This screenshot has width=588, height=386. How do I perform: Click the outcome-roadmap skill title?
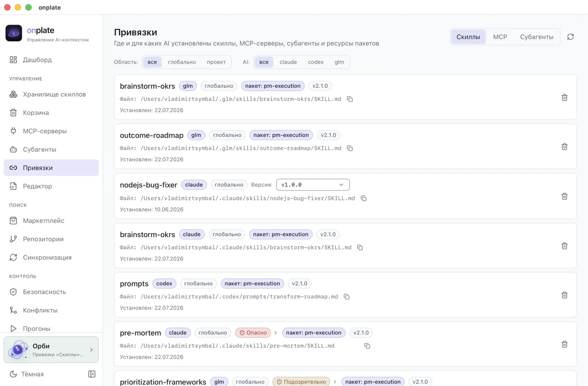[x=151, y=135]
